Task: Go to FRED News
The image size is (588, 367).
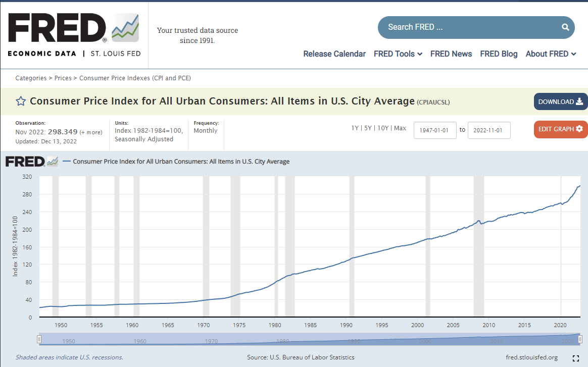Action: 451,54
